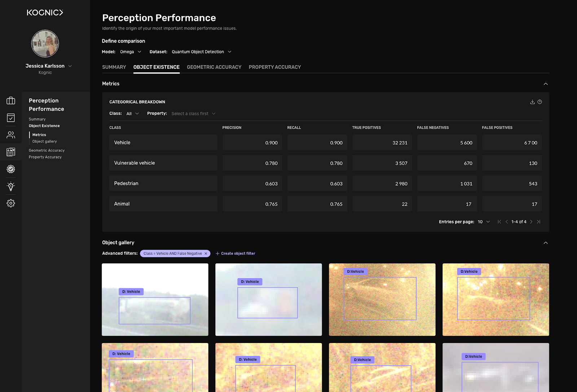This screenshot has height=392, width=577.
Task: Click Pedestrian false negatives value 1 031
Action: [447, 183]
